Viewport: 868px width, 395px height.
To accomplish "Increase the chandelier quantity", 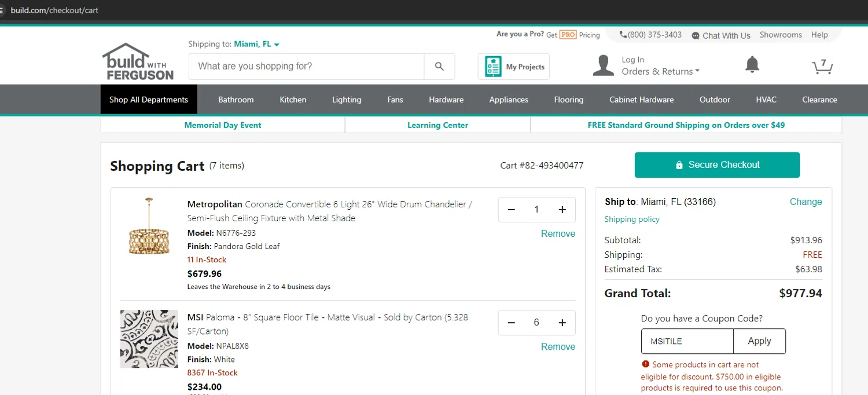I will [x=562, y=210].
